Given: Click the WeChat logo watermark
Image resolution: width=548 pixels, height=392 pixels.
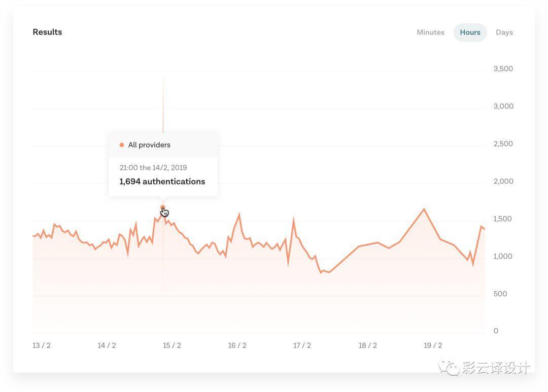Looking at the screenshot, I should (x=449, y=367).
